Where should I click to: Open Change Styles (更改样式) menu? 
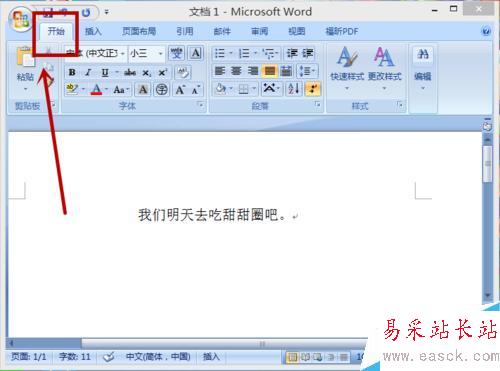[x=384, y=68]
